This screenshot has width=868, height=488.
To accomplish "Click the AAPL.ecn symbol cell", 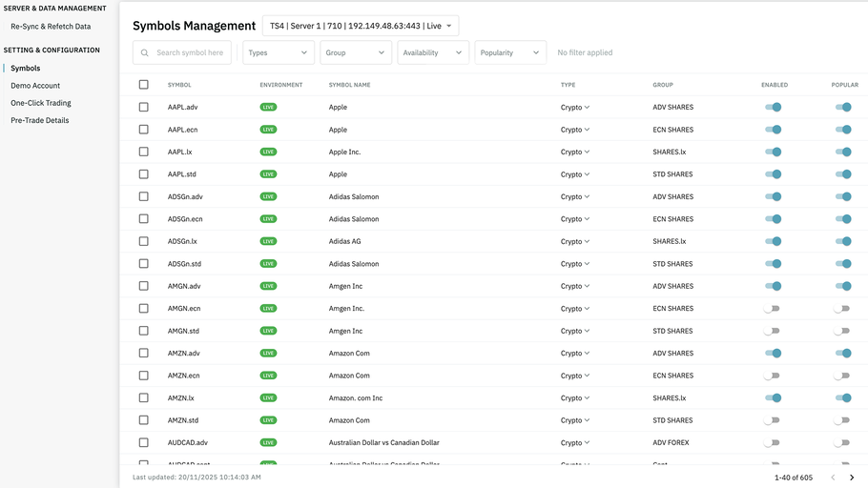I will (x=183, y=130).
